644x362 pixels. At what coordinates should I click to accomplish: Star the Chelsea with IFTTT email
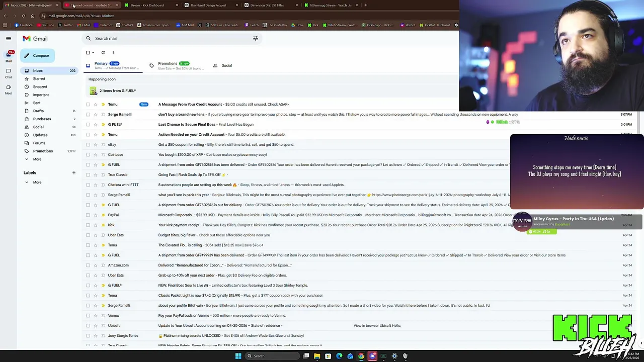point(96,185)
